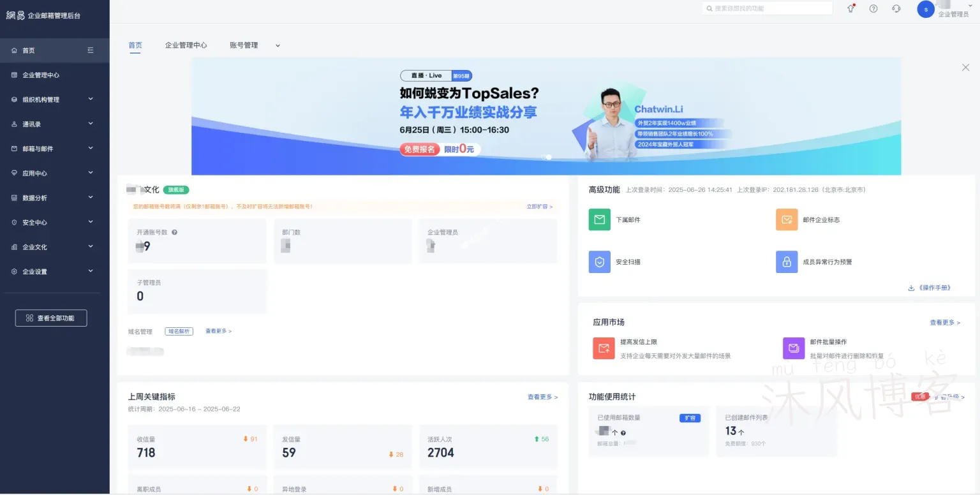Open the 安全扫描 shield icon

(x=599, y=262)
